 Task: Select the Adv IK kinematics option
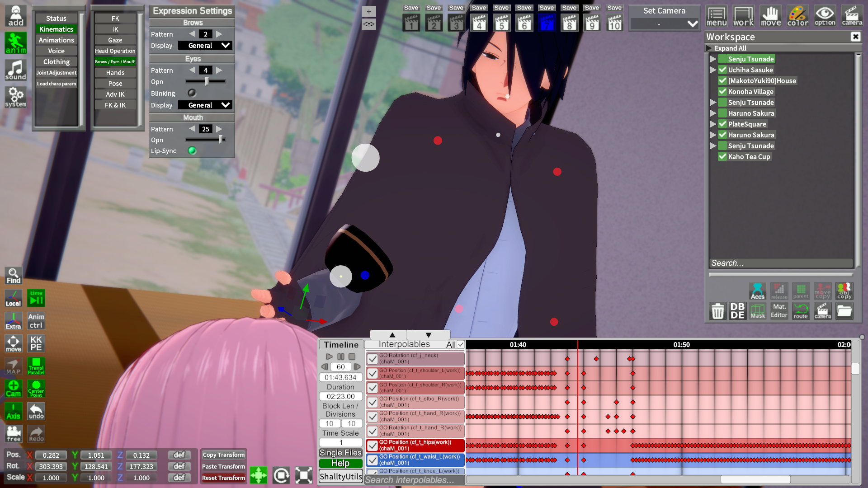115,94
